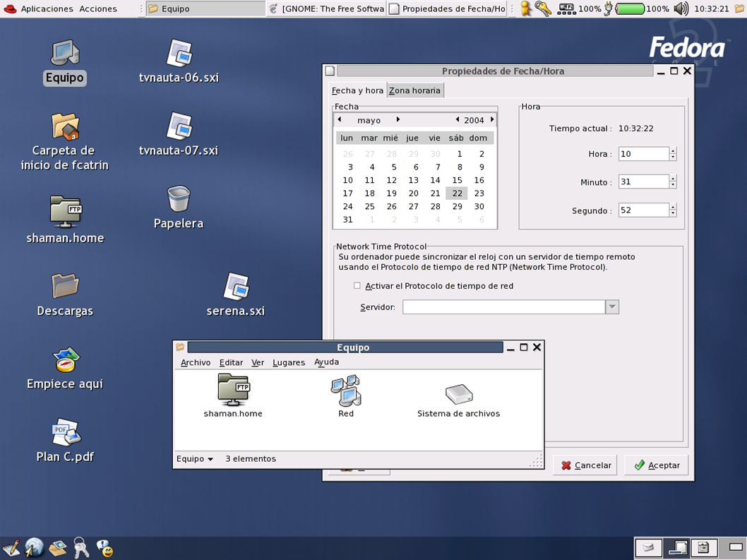747x560 pixels.
Task: Click the Segundo field spinner arrows
Action: point(673,210)
